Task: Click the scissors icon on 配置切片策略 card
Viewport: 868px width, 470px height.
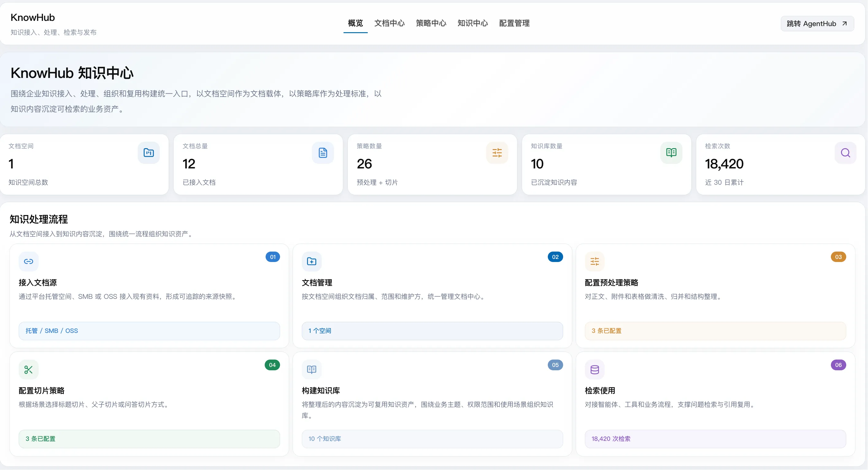Action: click(29, 369)
